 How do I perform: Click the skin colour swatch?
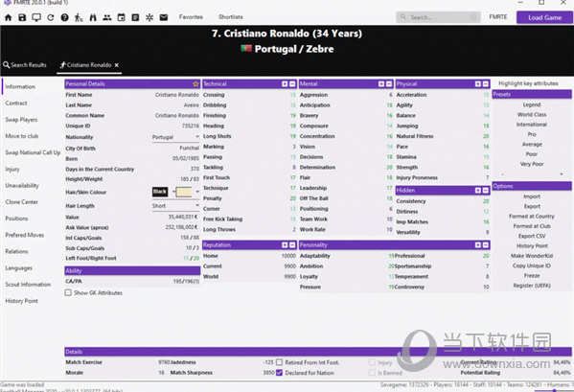[184, 192]
